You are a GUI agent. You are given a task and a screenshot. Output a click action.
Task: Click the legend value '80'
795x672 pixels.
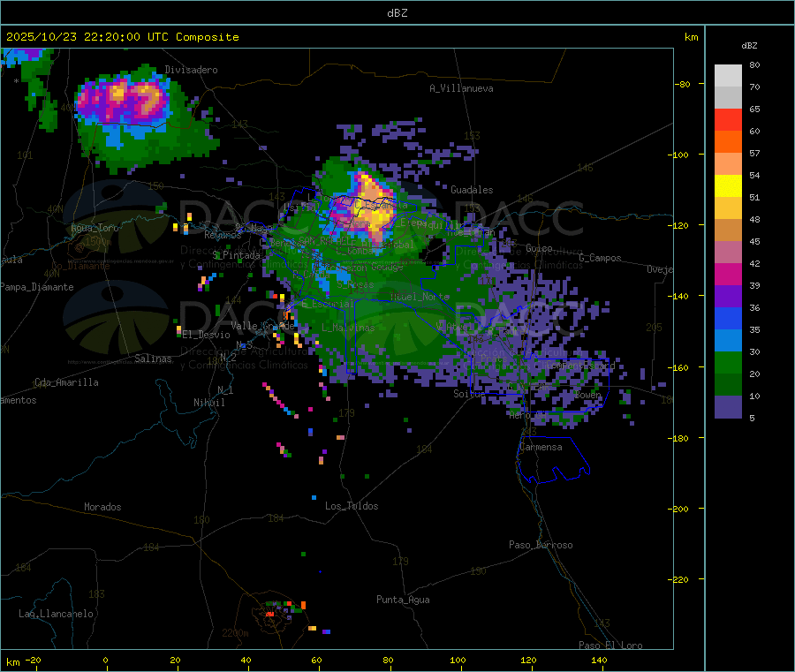pyautogui.click(x=754, y=64)
